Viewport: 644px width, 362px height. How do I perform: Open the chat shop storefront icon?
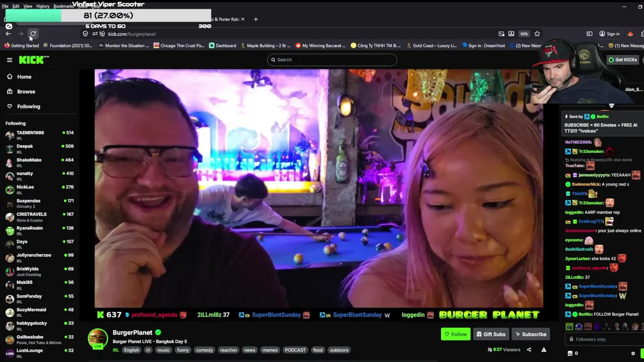click(570, 353)
